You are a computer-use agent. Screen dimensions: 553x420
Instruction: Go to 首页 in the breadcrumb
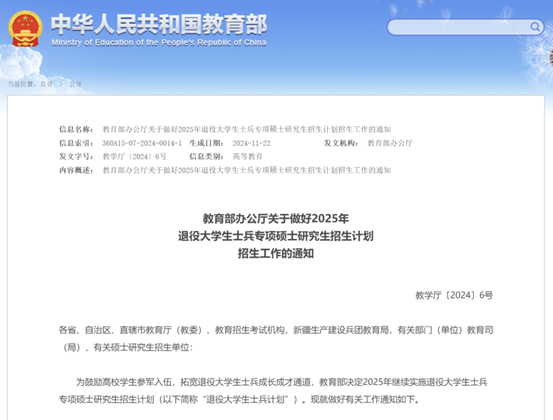pyautogui.click(x=47, y=84)
